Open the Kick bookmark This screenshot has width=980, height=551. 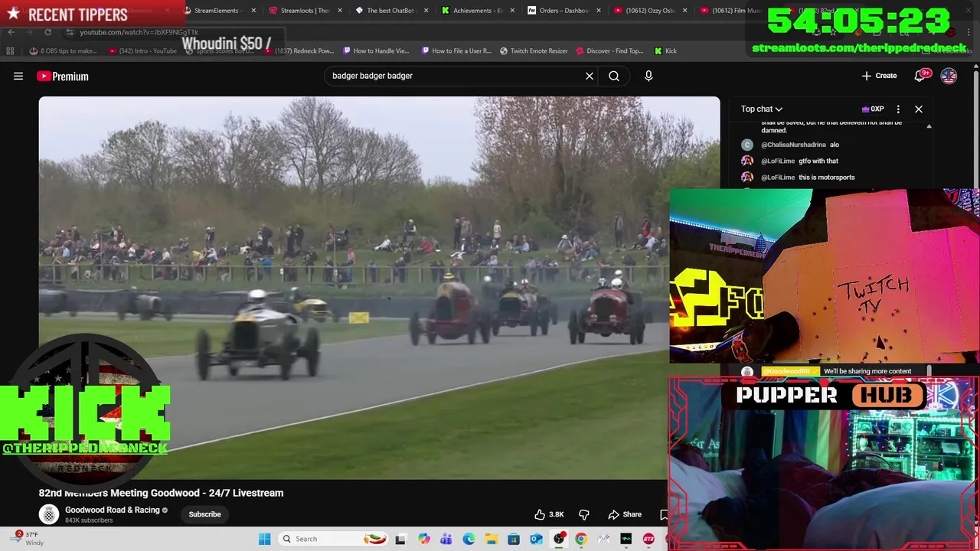pyautogui.click(x=666, y=51)
